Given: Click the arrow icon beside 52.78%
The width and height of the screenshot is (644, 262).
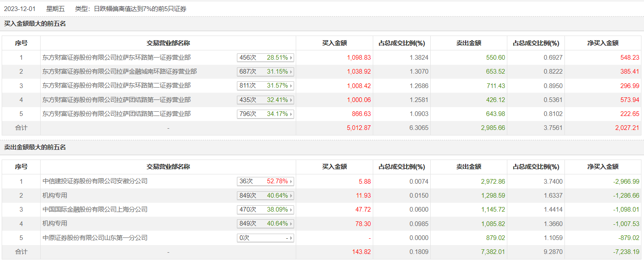Looking at the screenshot, I should click(x=291, y=181).
